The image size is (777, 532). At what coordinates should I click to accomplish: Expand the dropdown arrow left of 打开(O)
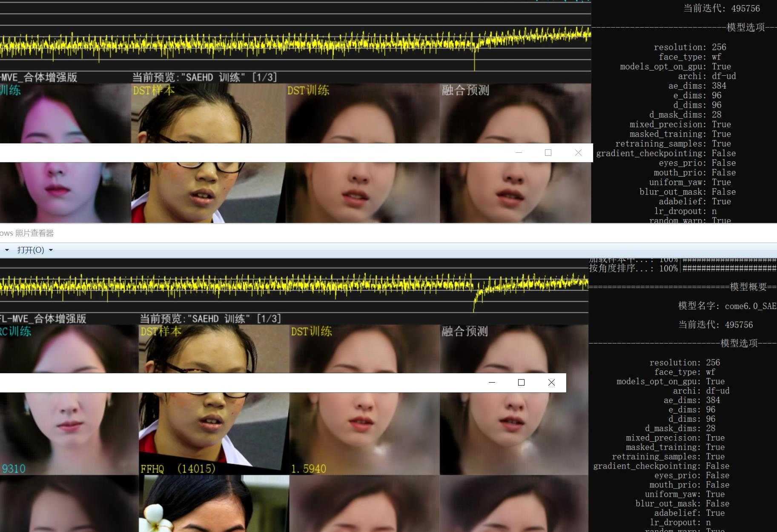click(7, 250)
